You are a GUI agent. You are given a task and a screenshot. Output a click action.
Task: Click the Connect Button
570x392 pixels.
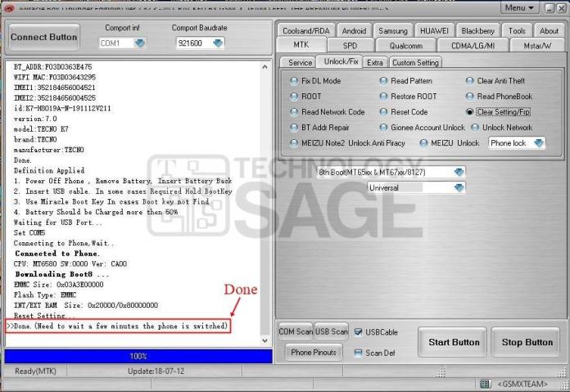[x=44, y=37]
